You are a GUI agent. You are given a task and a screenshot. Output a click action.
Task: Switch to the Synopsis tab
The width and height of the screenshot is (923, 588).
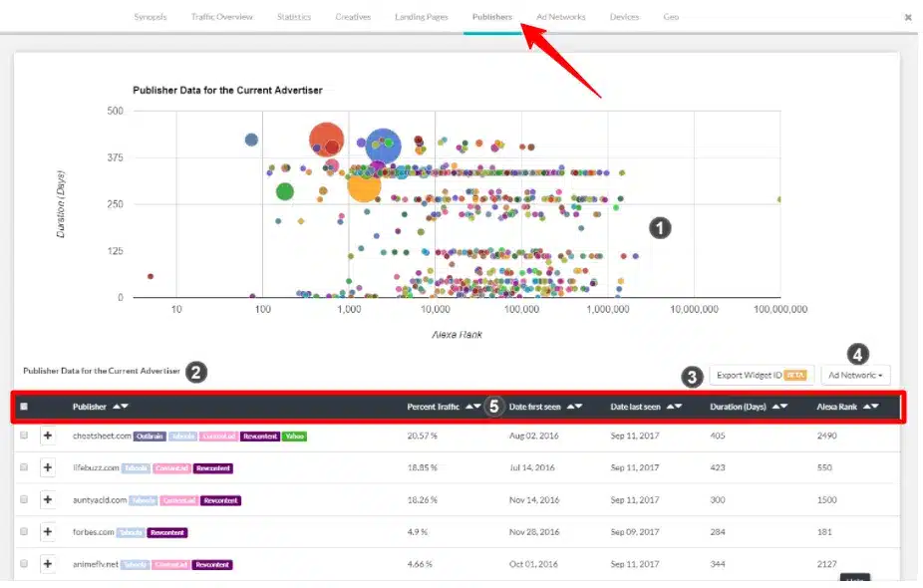tap(151, 17)
